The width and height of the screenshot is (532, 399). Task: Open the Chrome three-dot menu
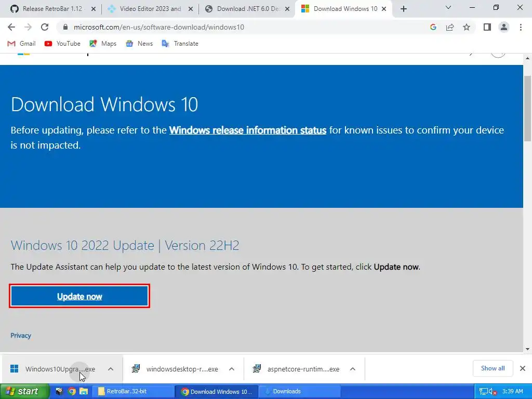521,27
